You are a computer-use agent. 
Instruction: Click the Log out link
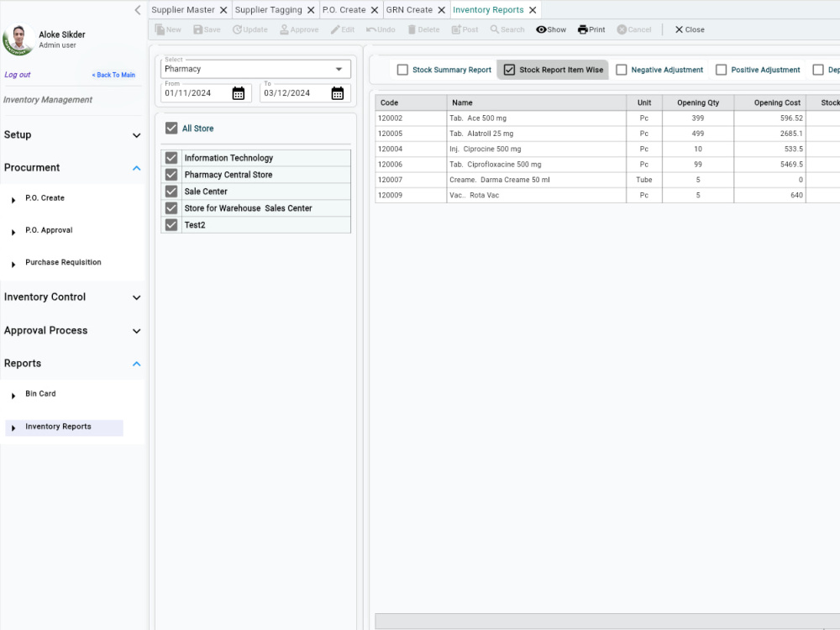click(x=17, y=75)
